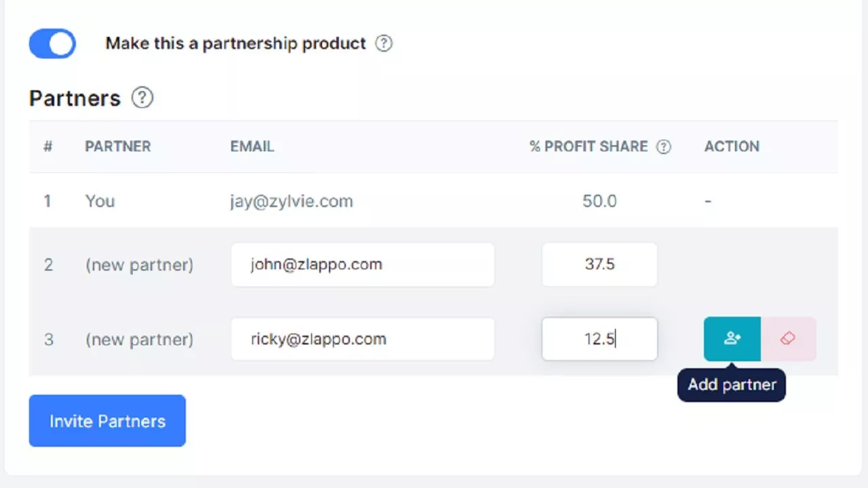Click help icon beside partnership product label

click(384, 43)
